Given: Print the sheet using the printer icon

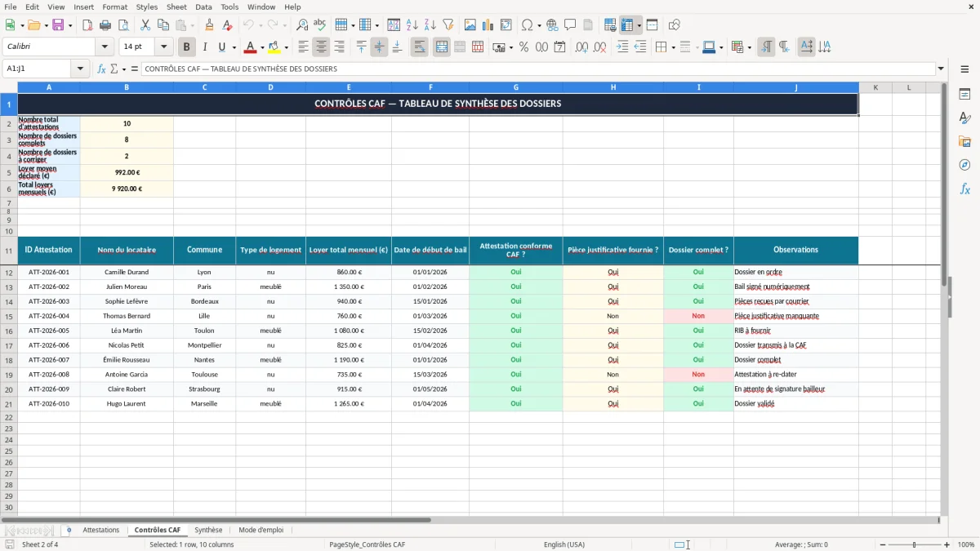Looking at the screenshot, I should pos(105,25).
